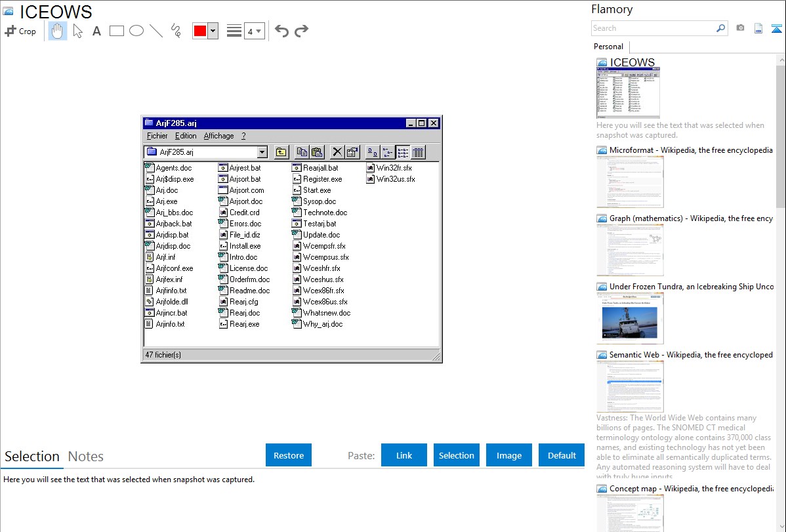Click the copy files toolbar icon

click(302, 152)
